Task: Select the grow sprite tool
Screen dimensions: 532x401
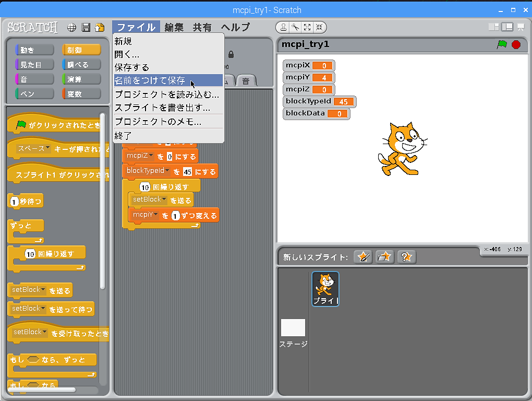Action: [307, 28]
